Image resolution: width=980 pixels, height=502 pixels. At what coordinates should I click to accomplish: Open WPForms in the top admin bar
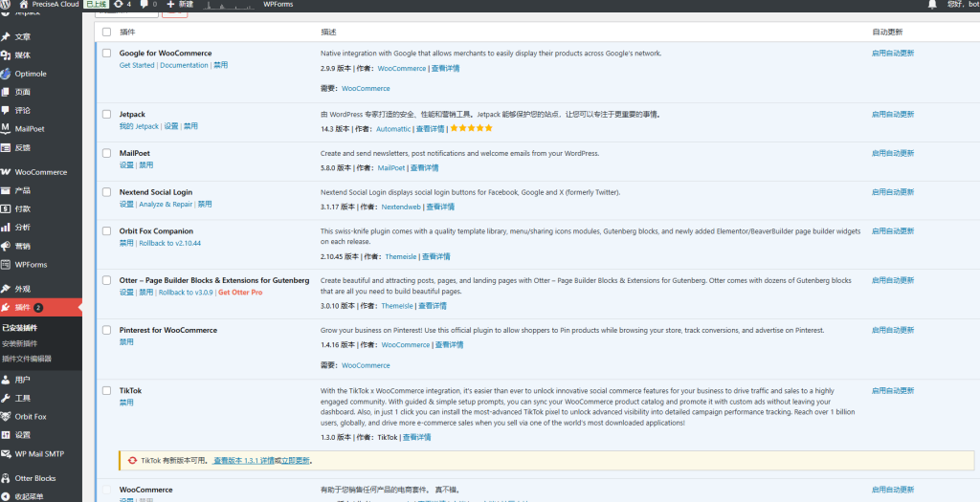[x=278, y=4]
